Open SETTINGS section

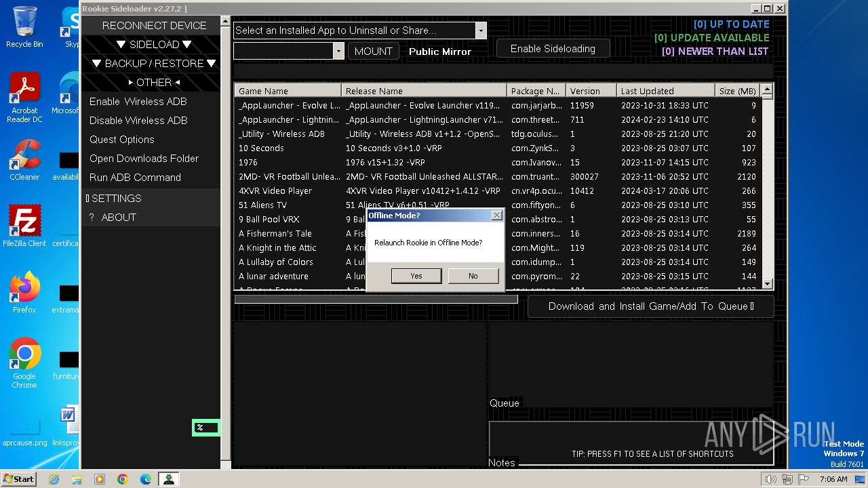[x=151, y=198]
